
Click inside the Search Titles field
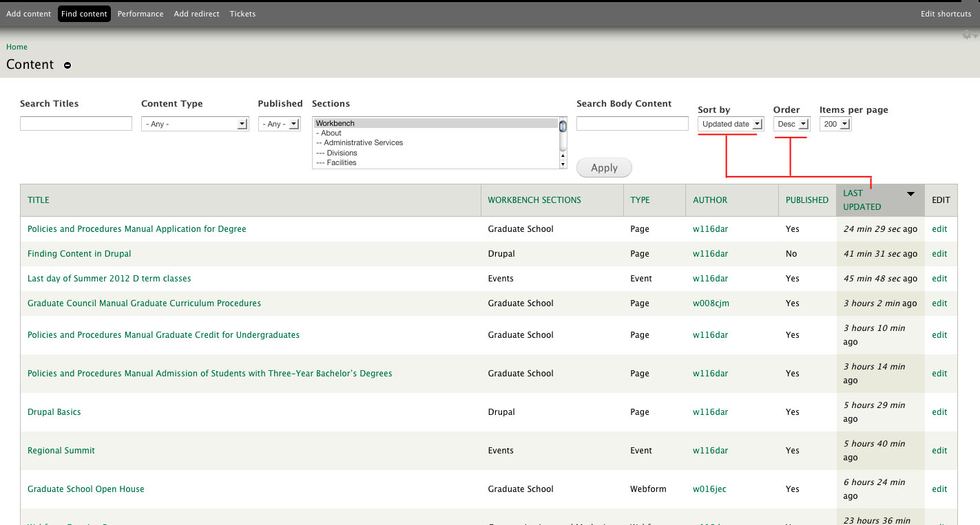pyautogui.click(x=76, y=123)
